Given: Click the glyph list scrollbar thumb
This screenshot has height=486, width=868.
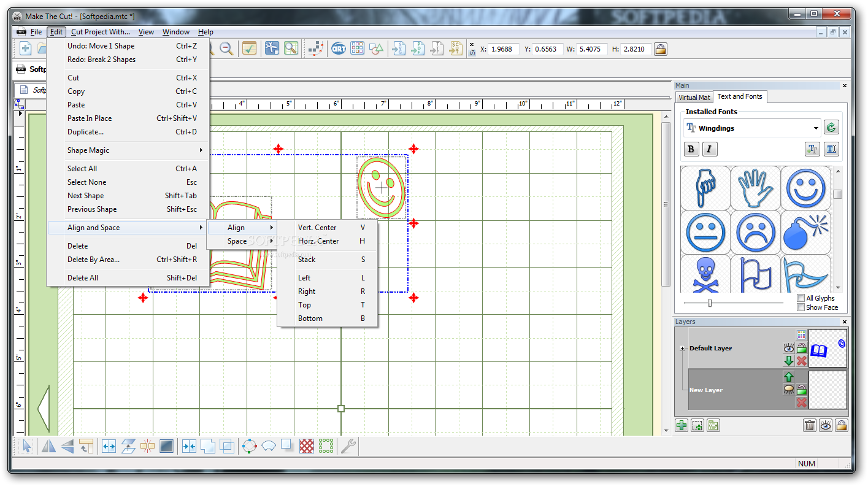Looking at the screenshot, I should click(x=837, y=194).
